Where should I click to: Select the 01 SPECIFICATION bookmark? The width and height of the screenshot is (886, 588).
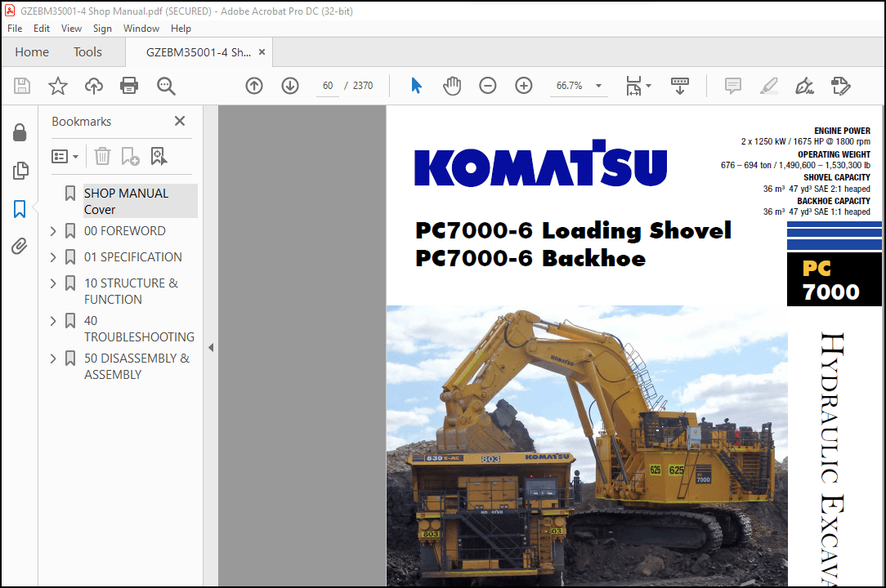click(132, 256)
